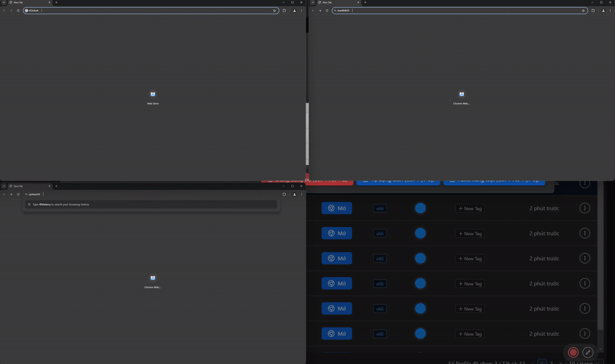
Task: Open the browser profile avatar menu
Action: coord(295,10)
